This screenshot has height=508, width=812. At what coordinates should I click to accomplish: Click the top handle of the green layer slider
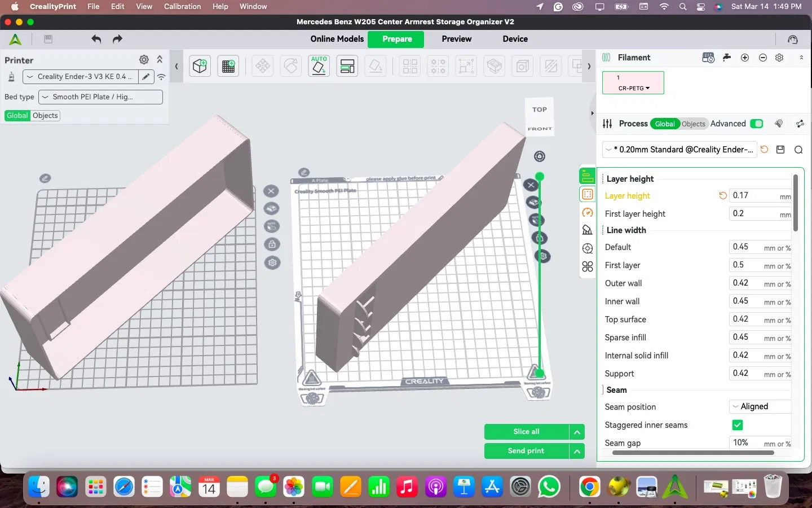click(x=540, y=177)
